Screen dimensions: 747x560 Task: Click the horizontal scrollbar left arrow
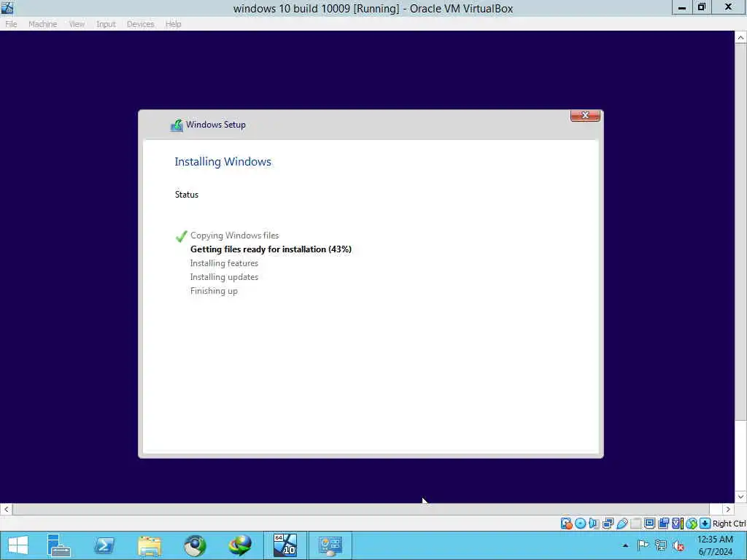pos(6,509)
